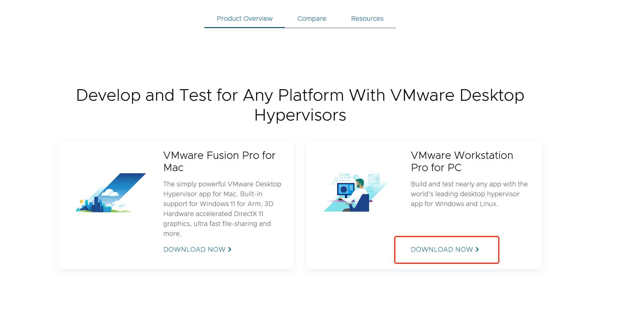Viewport: 644px width, 328px height.
Task: Click the 'Develop and Test for Any Platform' heading
Action: tap(300, 105)
